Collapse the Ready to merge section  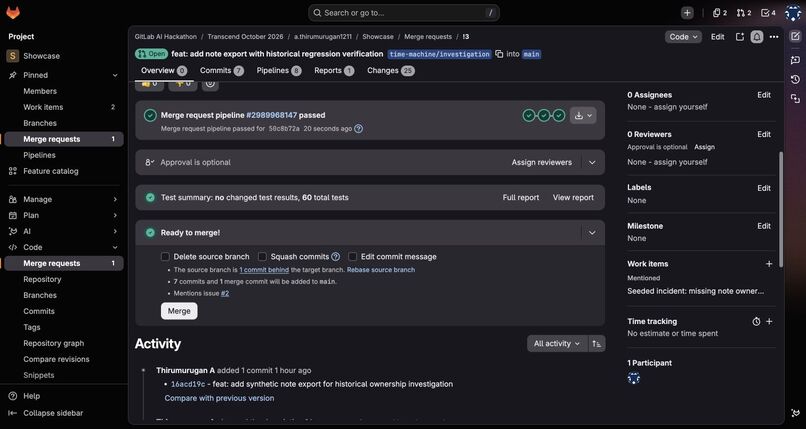[592, 233]
